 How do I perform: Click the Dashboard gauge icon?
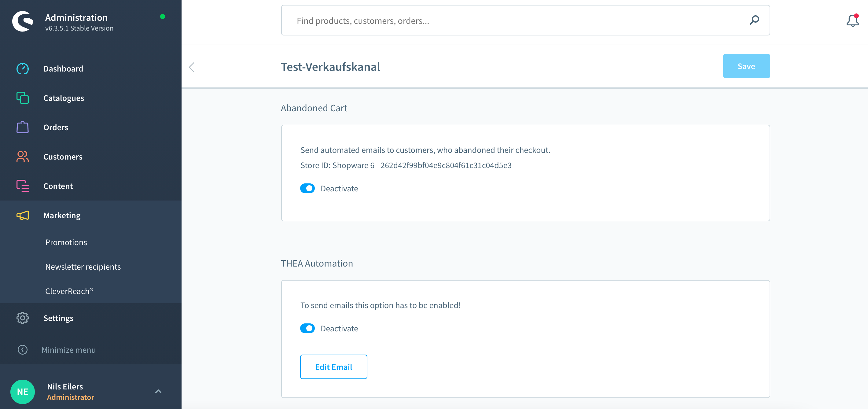coord(23,69)
